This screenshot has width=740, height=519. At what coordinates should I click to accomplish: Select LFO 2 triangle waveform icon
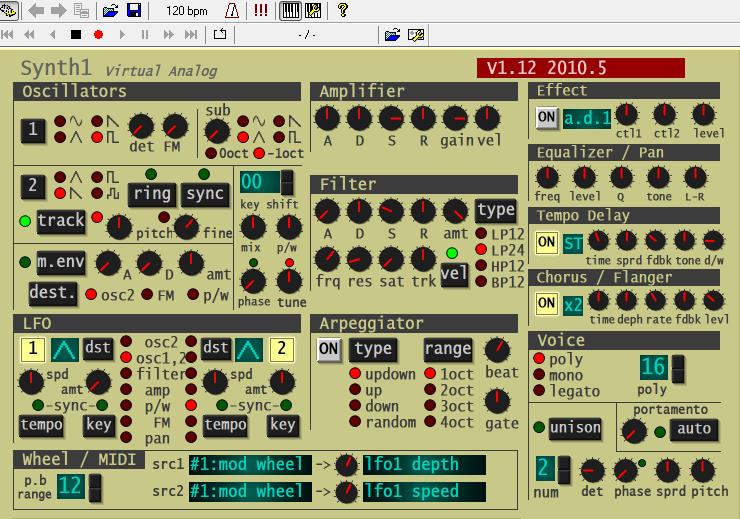pyautogui.click(x=249, y=350)
